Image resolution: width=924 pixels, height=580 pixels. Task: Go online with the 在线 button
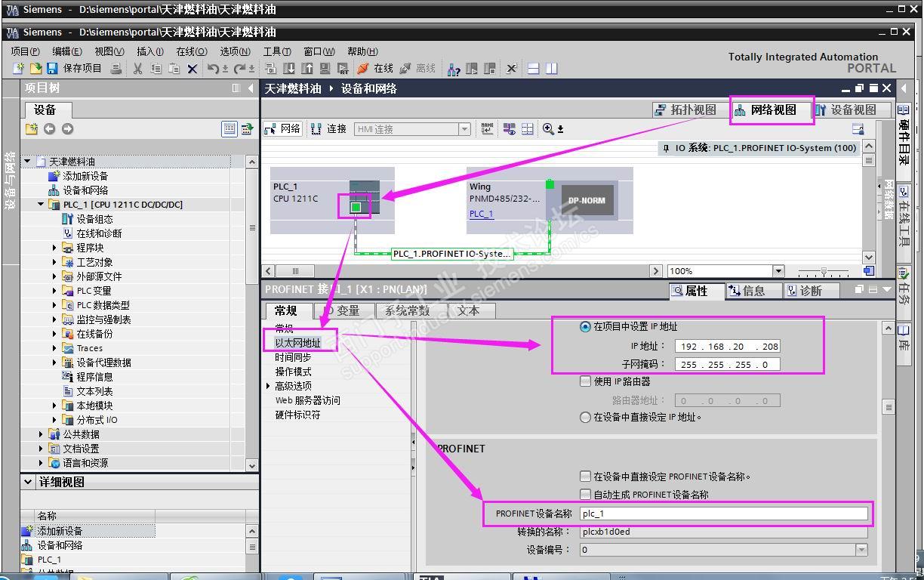pyautogui.click(x=375, y=68)
